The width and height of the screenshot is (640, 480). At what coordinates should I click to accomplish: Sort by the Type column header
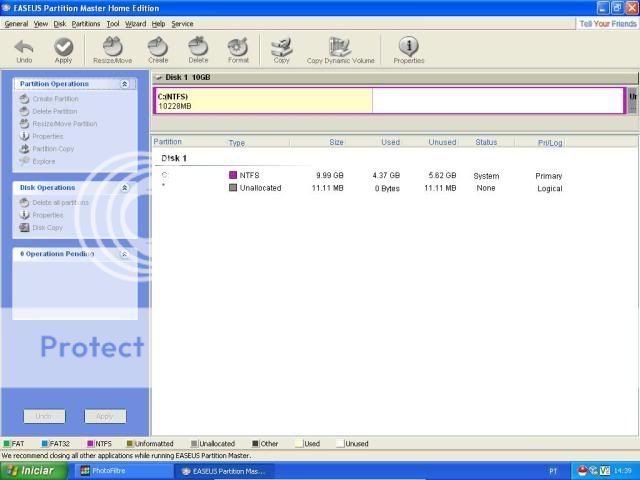(x=236, y=142)
